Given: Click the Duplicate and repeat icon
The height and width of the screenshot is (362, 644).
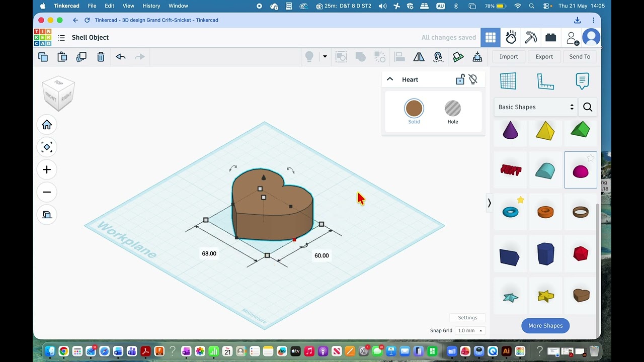Looking at the screenshot, I should click(81, 57).
